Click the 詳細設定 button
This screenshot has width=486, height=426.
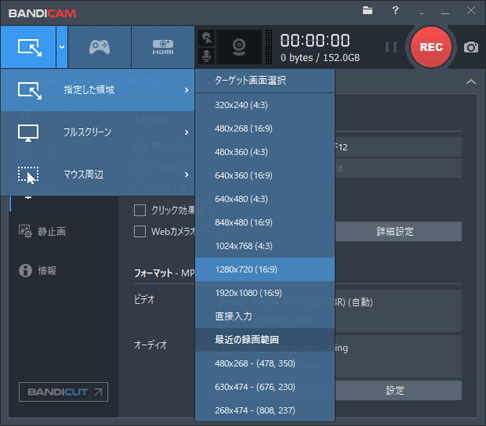tap(398, 232)
